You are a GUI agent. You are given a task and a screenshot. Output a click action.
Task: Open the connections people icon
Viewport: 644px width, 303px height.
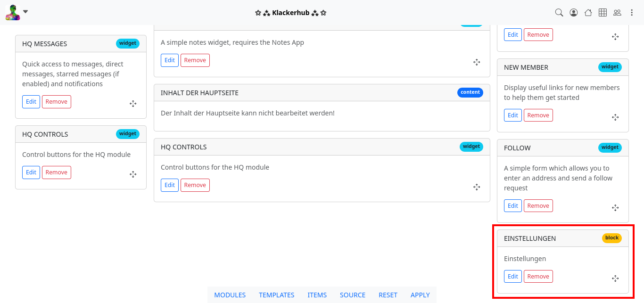pos(617,13)
